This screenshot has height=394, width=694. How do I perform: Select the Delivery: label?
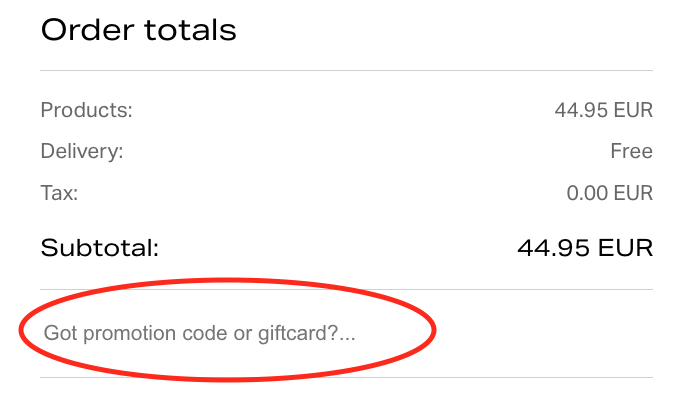[82, 151]
